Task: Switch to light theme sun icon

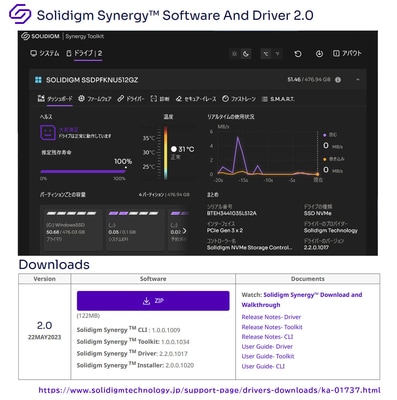Action: [235, 54]
